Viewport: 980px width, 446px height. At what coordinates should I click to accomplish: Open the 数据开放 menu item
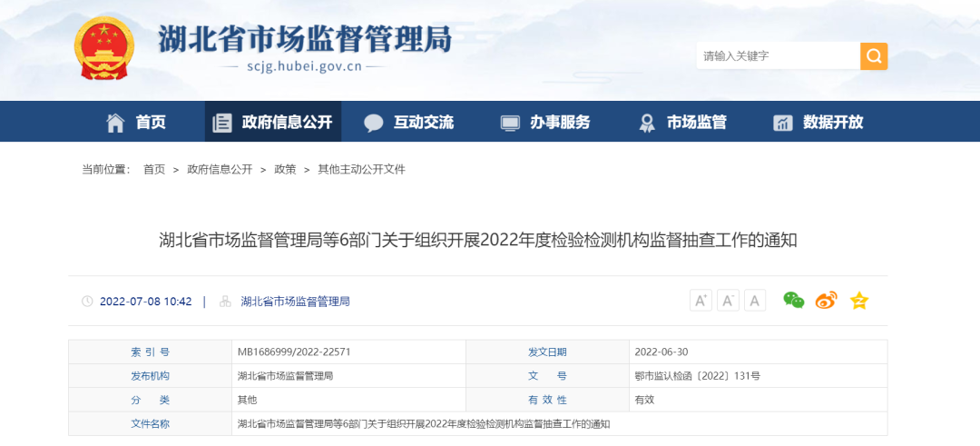tap(818, 122)
